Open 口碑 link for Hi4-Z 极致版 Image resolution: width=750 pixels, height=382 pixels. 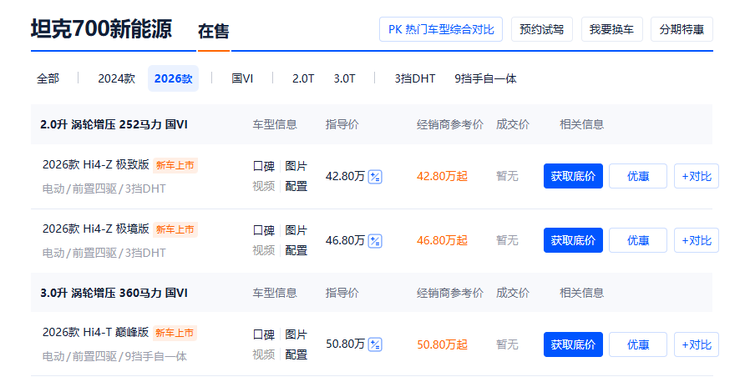264,166
